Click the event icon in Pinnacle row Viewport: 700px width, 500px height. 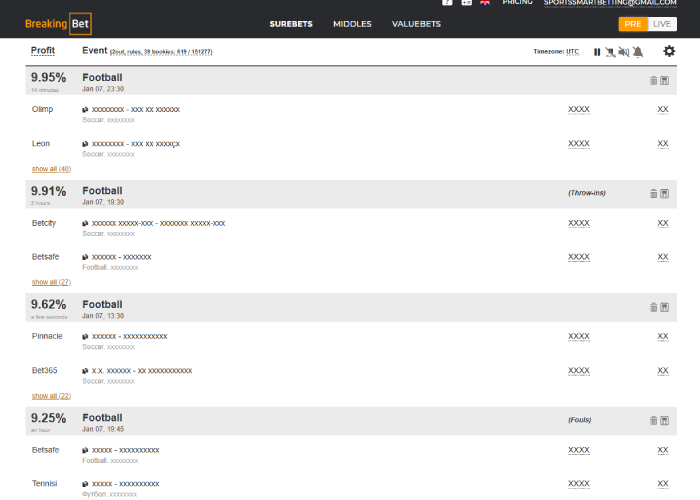coord(85,337)
